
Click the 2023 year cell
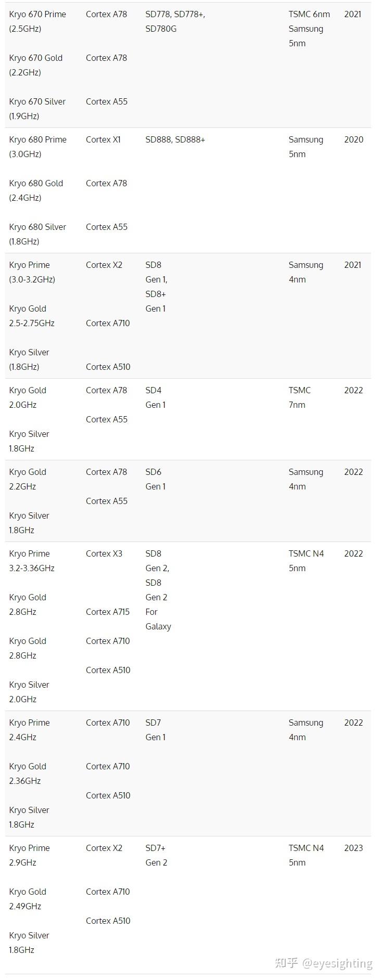tap(353, 848)
